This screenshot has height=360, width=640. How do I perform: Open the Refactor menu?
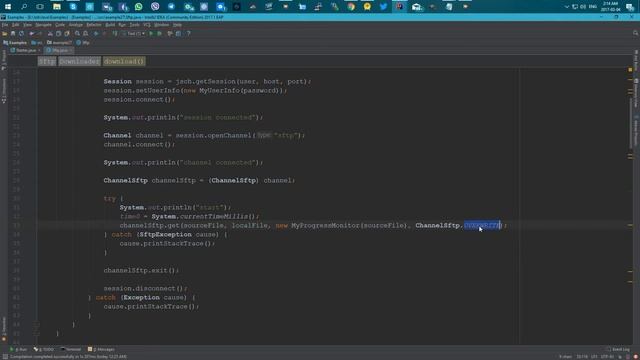click(x=94, y=25)
